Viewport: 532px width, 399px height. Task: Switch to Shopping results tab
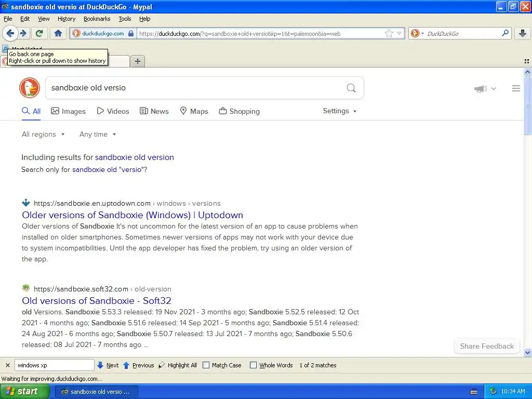[x=239, y=111]
